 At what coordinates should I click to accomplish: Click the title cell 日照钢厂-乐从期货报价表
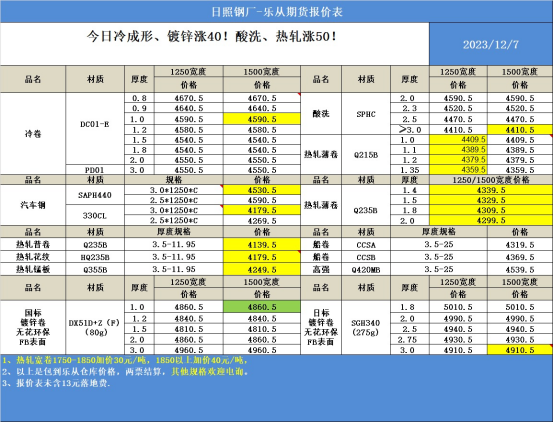(276, 12)
